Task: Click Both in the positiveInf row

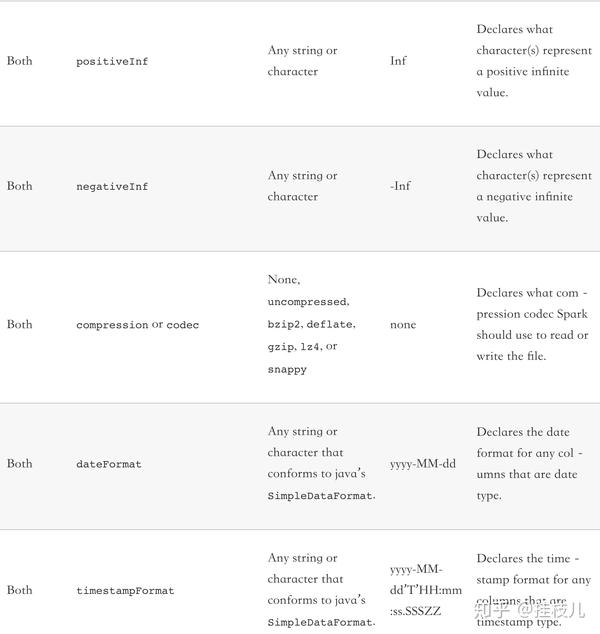Action: (x=20, y=61)
